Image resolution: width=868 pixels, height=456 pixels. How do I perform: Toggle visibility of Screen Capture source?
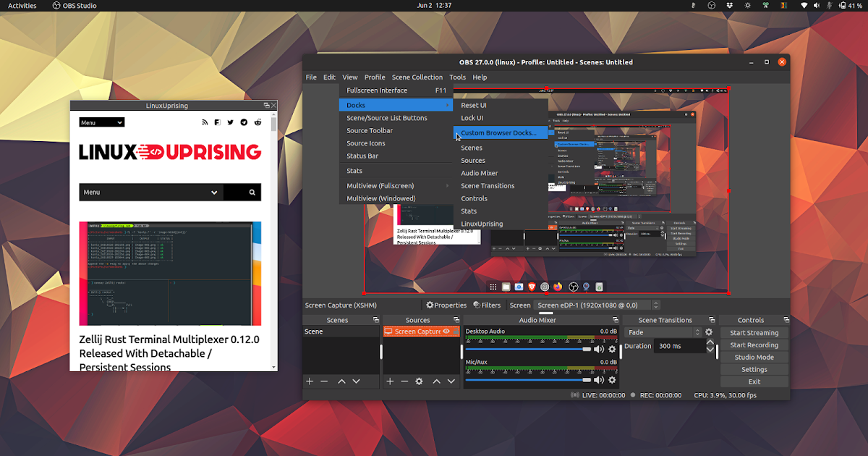point(446,332)
